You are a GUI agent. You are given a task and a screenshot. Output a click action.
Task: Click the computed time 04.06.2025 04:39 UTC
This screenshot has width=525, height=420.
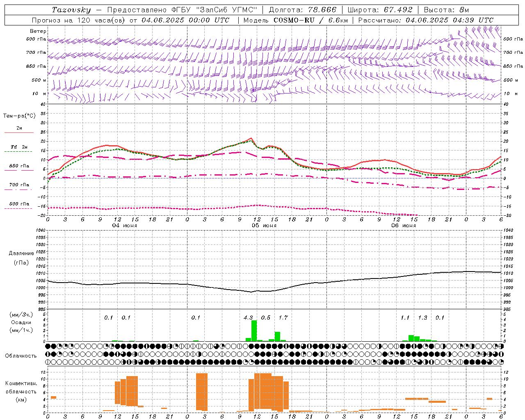coord(450,20)
